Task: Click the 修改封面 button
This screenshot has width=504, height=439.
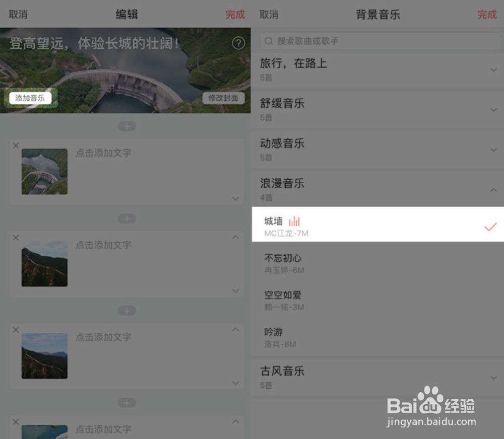Action: (x=223, y=98)
